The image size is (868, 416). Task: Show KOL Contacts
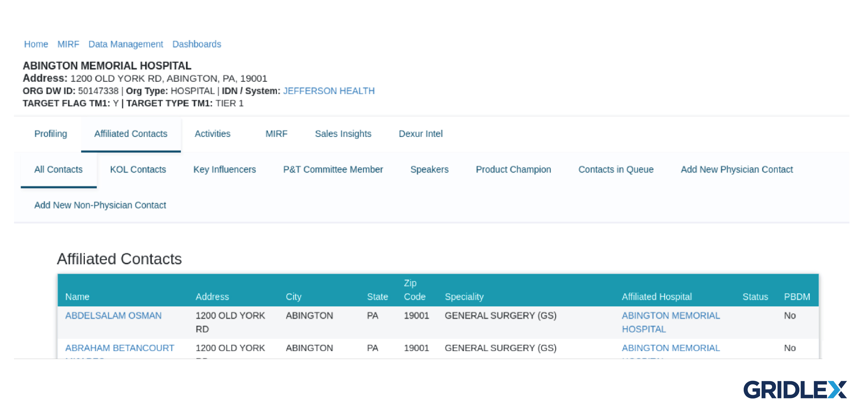[x=138, y=170]
